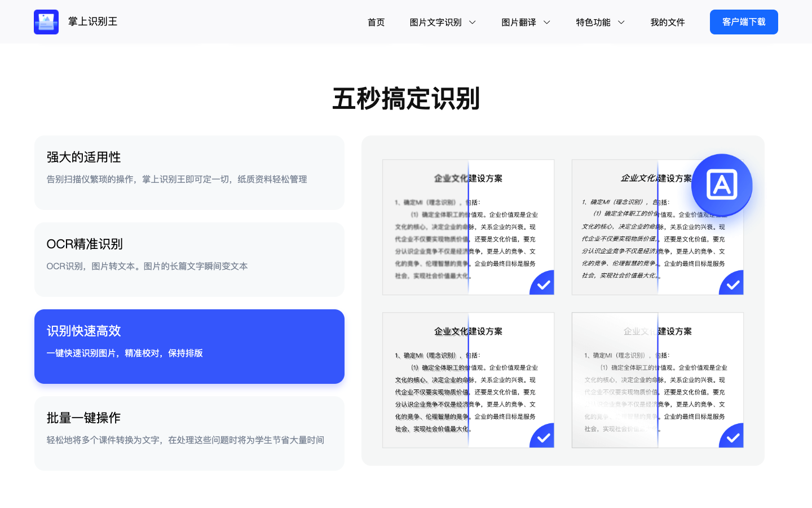Open the 图片翻译 dropdown
812x508 pixels.
pyautogui.click(x=525, y=22)
